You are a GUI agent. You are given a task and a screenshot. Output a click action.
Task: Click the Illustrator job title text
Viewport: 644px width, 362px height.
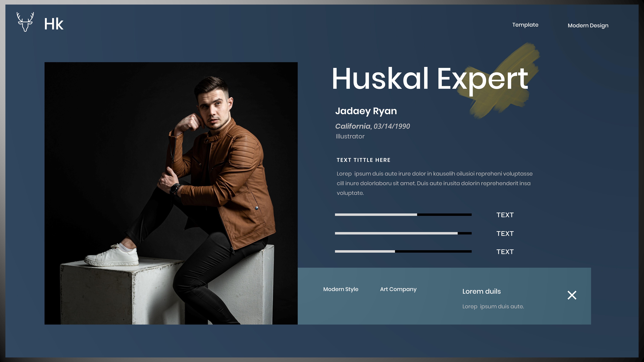[350, 136]
